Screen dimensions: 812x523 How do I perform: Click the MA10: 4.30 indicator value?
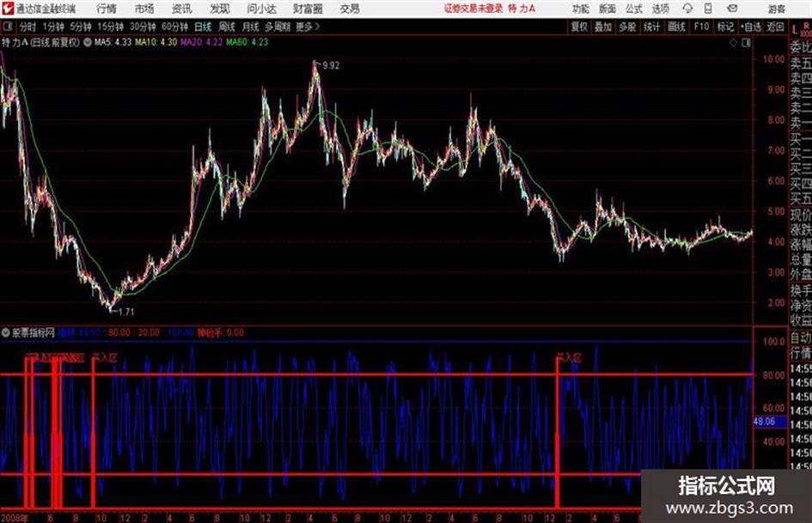point(156,42)
